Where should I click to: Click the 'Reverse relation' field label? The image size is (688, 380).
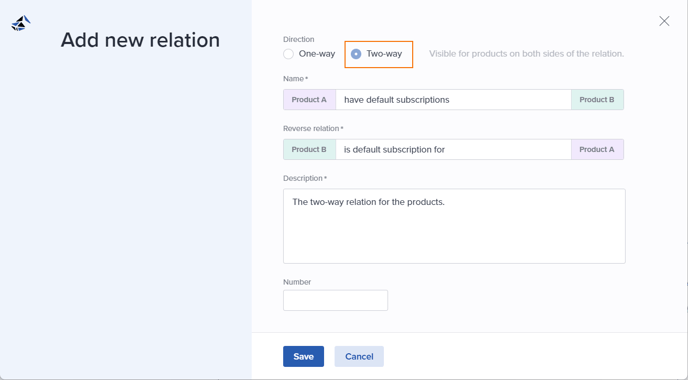(x=313, y=128)
